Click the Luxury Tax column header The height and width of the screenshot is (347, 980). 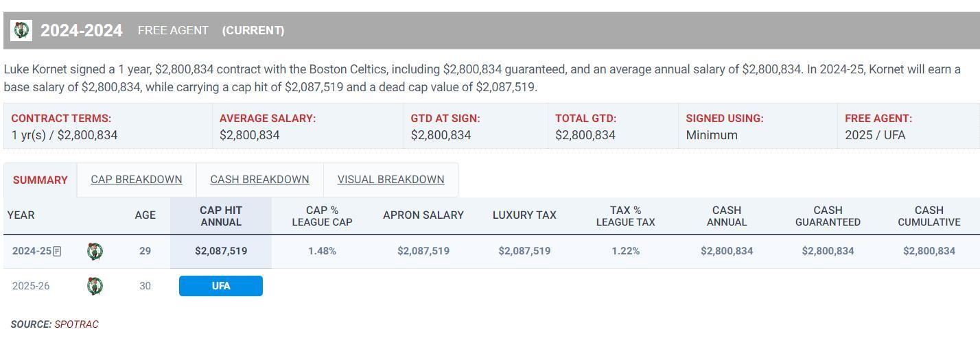pyautogui.click(x=524, y=215)
